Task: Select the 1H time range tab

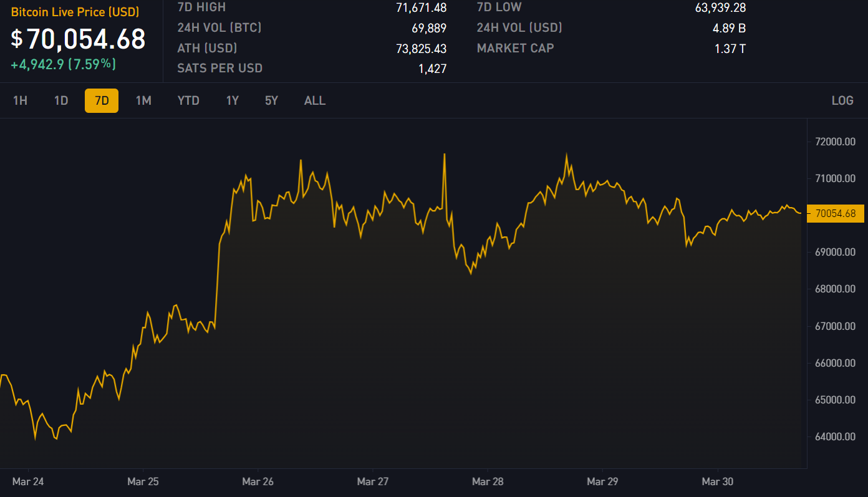Action: [x=20, y=100]
